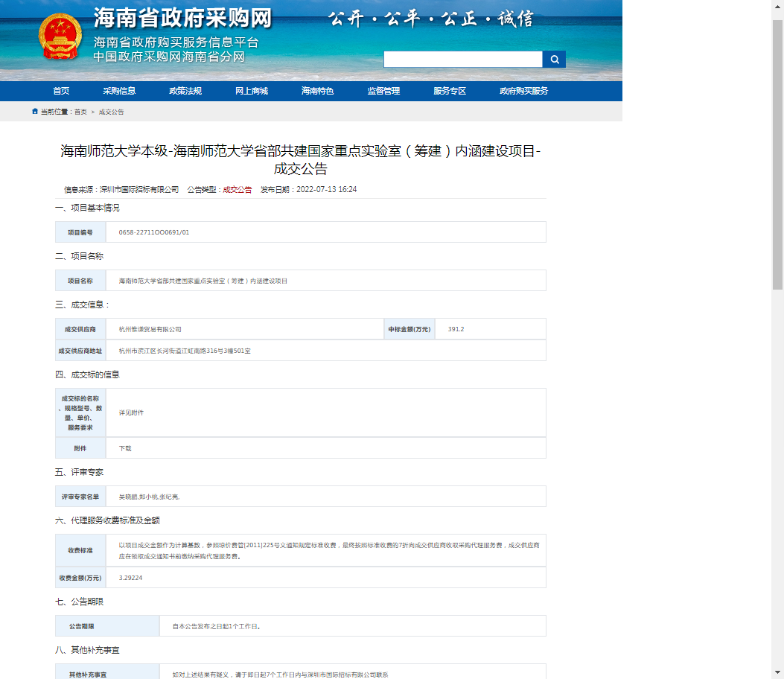Select publish date 2022-07-13 16:24
The width and height of the screenshot is (784, 679).
click(327, 190)
